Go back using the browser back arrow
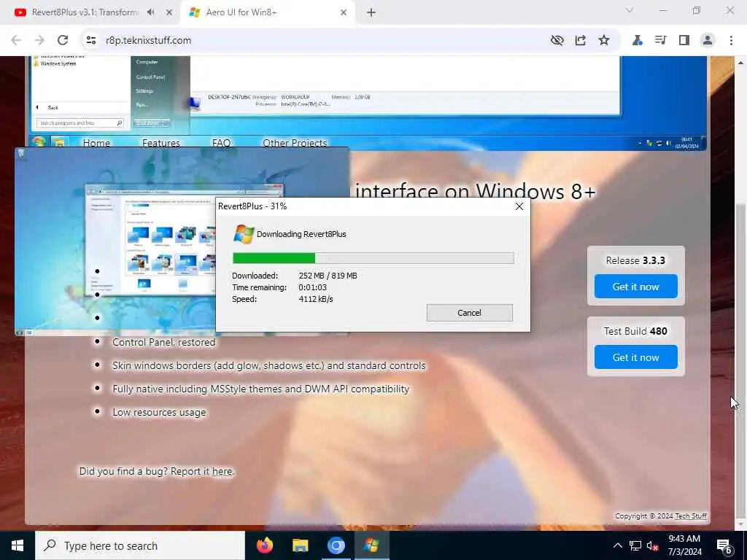This screenshot has width=747, height=560. (x=16, y=41)
